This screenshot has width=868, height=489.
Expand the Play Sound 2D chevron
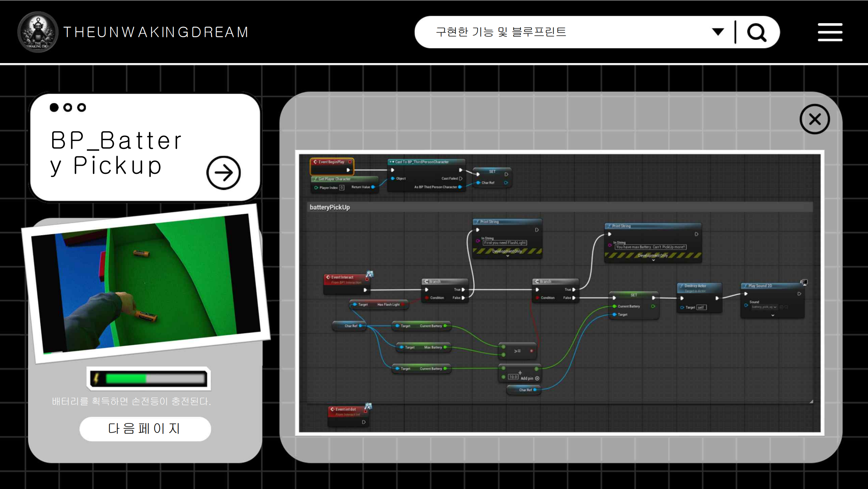click(x=772, y=315)
